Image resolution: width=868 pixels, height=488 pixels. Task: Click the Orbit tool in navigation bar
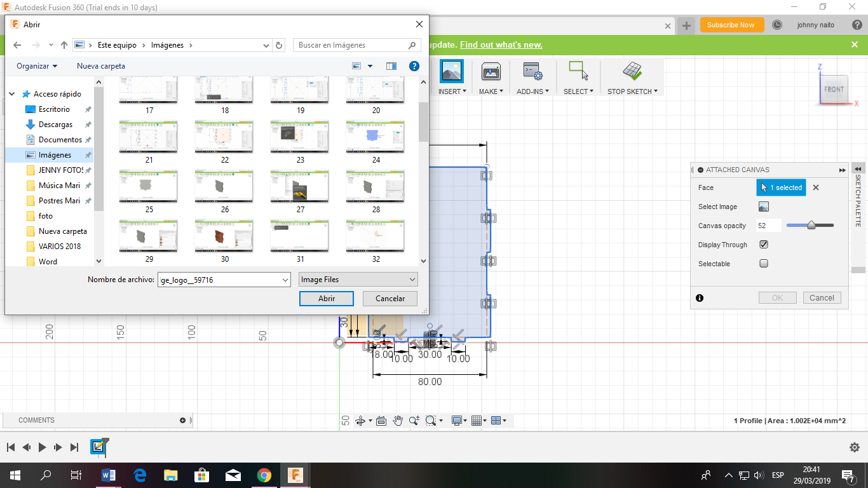click(x=360, y=421)
